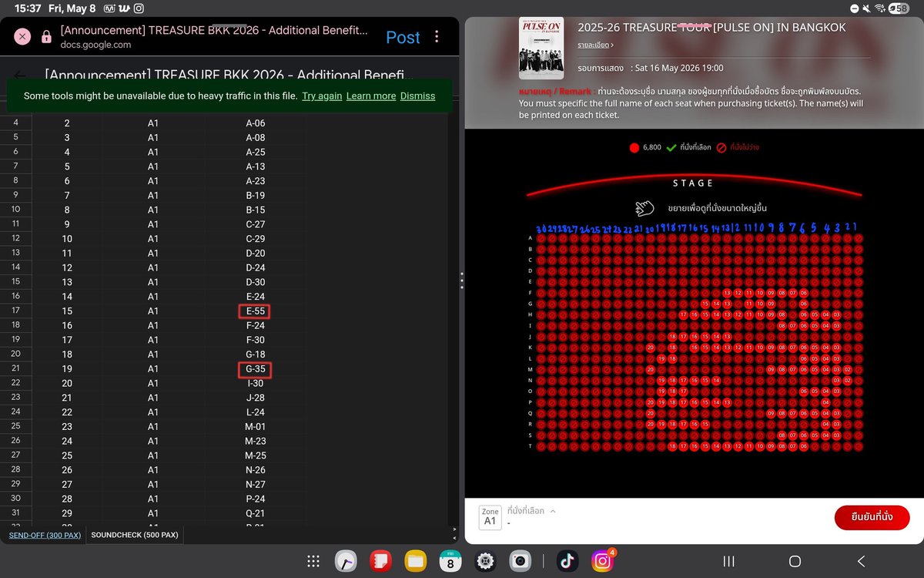Open the PULSE ON concert poster thumbnail

[x=541, y=47]
